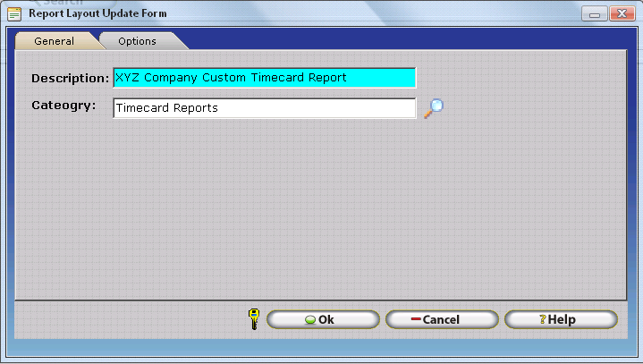The height and width of the screenshot is (364, 643).
Task: Click empty gray area of General panel
Action: coord(313,215)
